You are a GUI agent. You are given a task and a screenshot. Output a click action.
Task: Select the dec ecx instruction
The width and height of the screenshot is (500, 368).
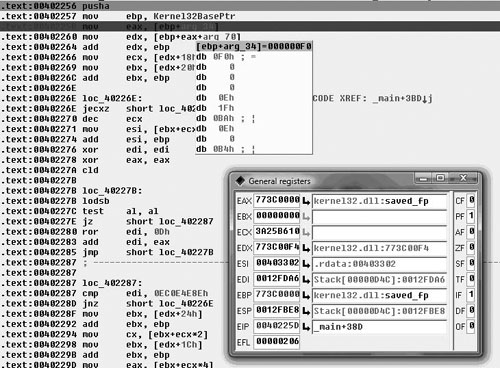112,119
